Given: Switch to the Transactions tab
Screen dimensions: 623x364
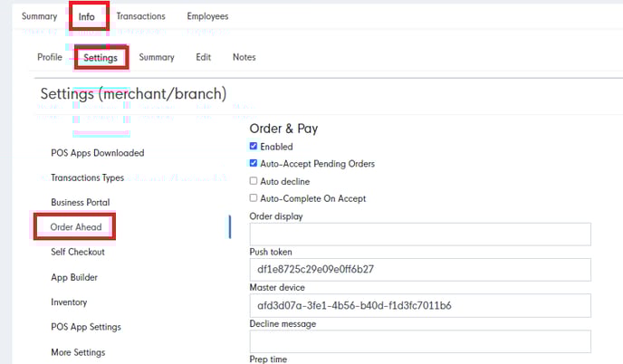Looking at the screenshot, I should (140, 16).
